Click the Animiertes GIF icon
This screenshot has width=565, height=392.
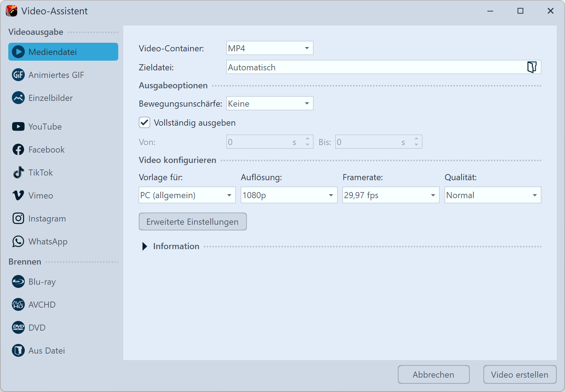(18, 75)
